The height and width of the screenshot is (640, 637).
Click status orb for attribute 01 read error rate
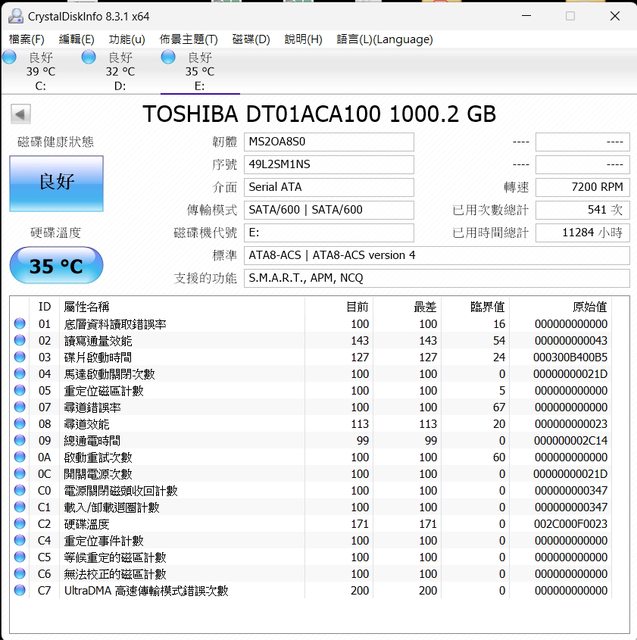tap(20, 324)
